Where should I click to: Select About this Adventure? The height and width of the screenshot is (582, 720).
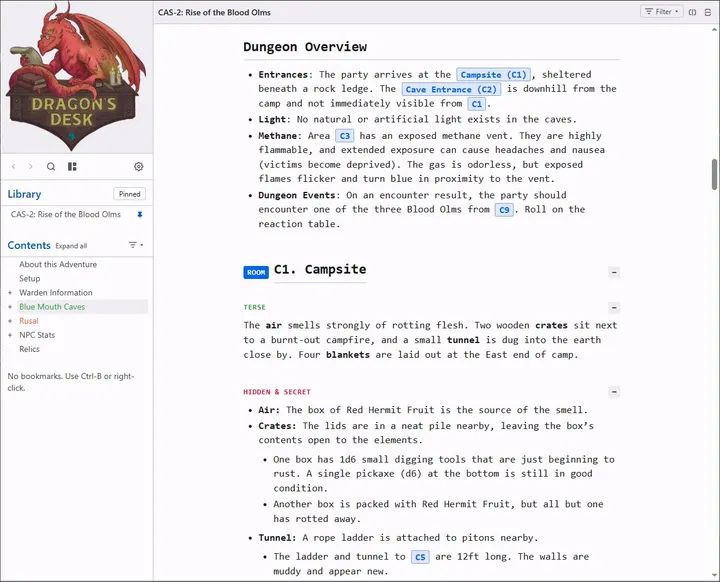pos(58,264)
